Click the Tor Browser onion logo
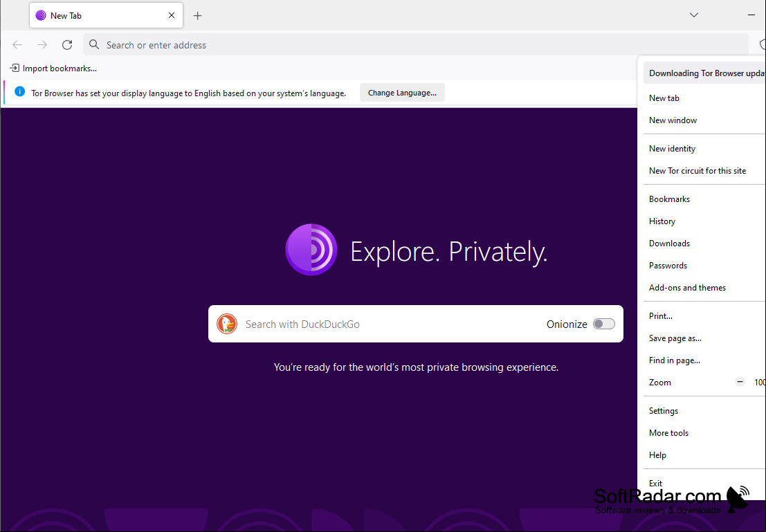This screenshot has height=532, width=766. (311, 250)
